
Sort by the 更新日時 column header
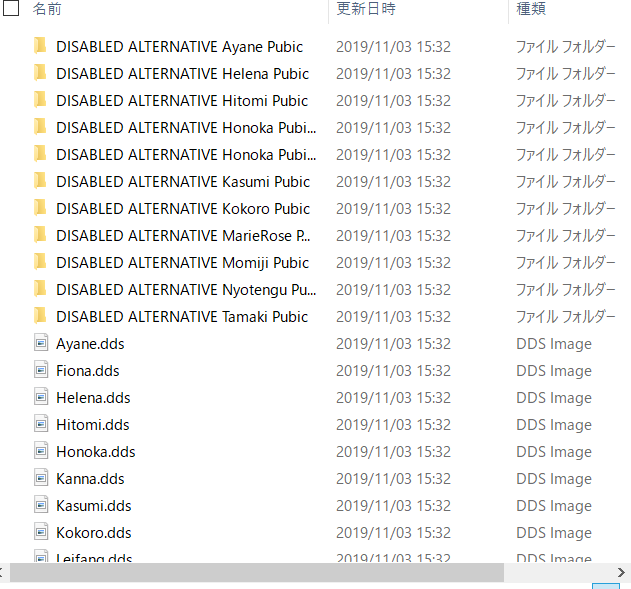(366, 8)
